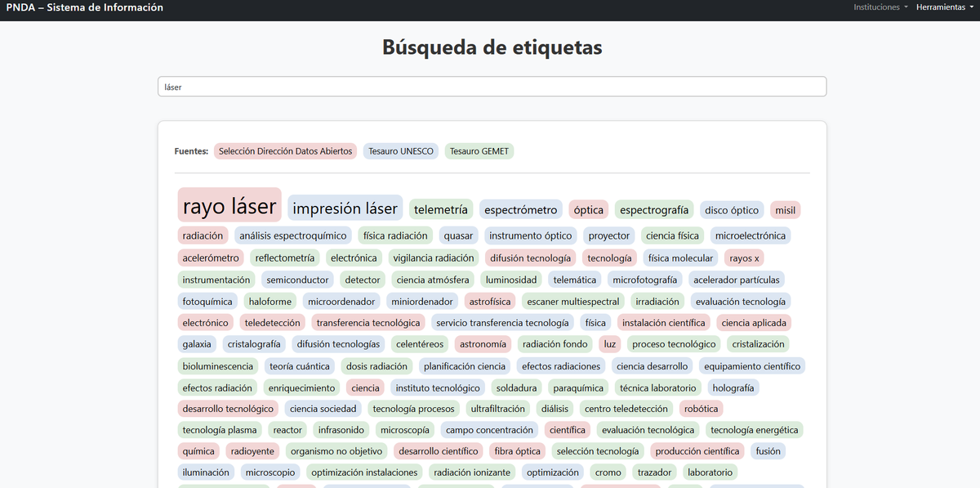The image size is (980, 488).
Task: Select the 'trazador' tag
Action: [x=655, y=472]
